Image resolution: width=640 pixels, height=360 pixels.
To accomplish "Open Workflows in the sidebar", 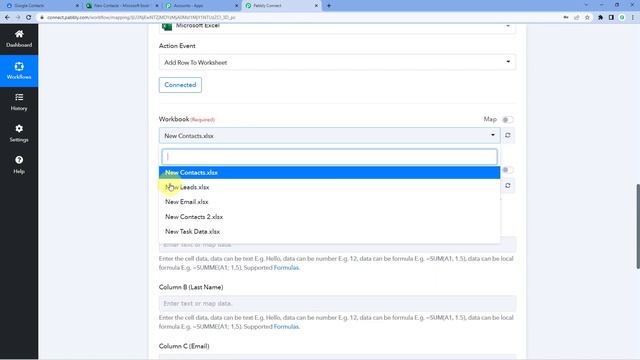I will (19, 71).
